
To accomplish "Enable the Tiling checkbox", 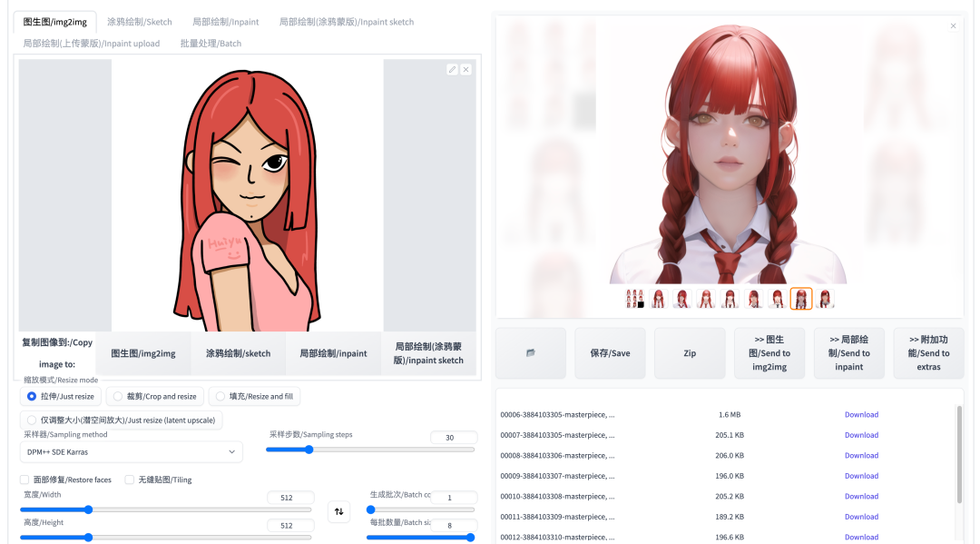I will 130,480.
